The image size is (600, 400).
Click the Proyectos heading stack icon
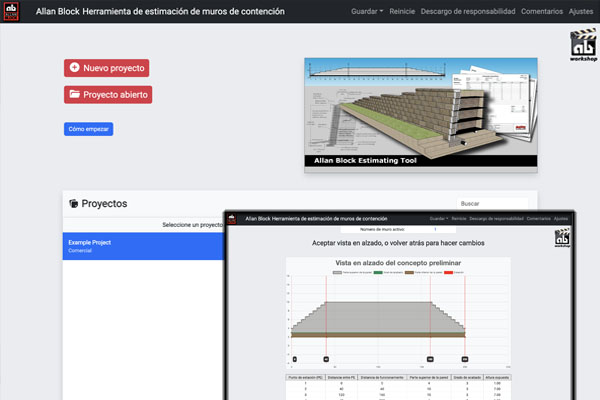pos(73,203)
